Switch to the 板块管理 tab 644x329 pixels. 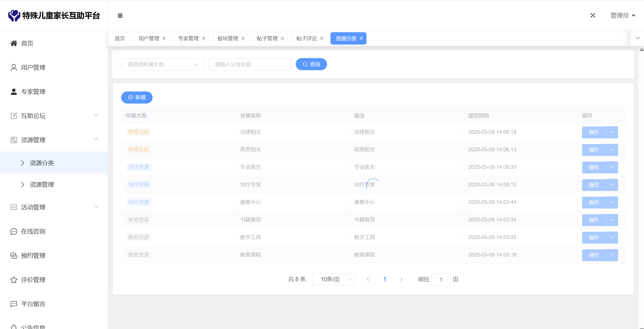228,39
